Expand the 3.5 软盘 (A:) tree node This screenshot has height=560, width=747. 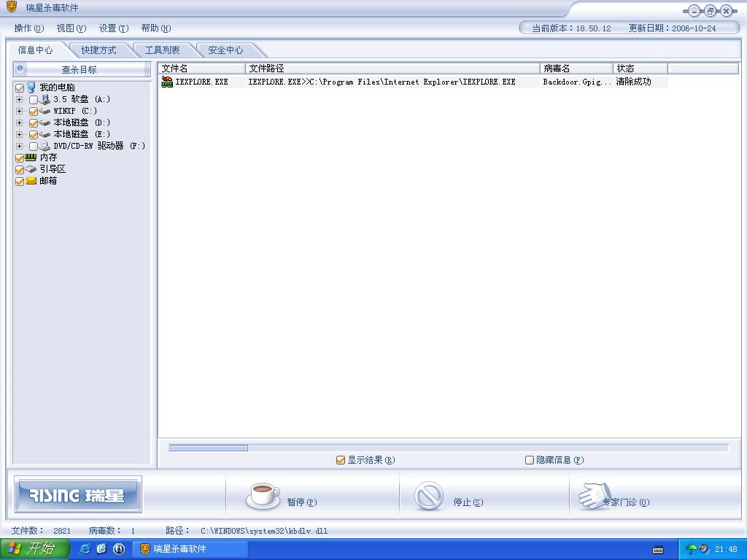[19, 99]
